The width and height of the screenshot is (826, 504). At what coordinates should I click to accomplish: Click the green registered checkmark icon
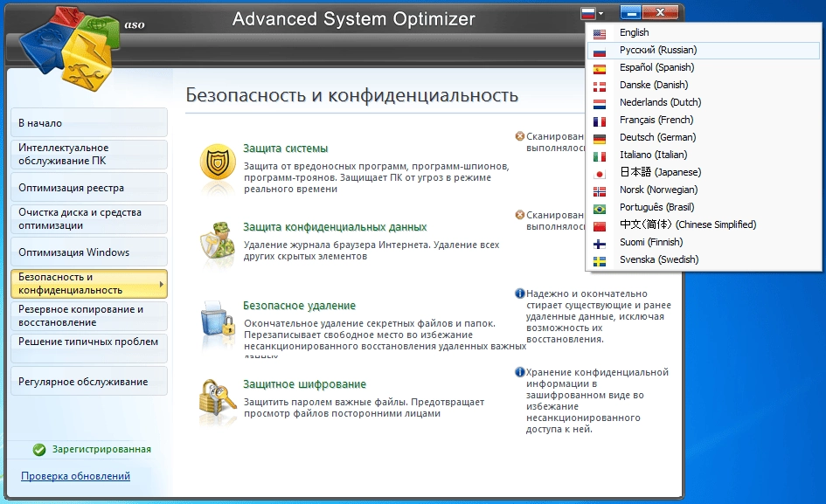click(39, 449)
